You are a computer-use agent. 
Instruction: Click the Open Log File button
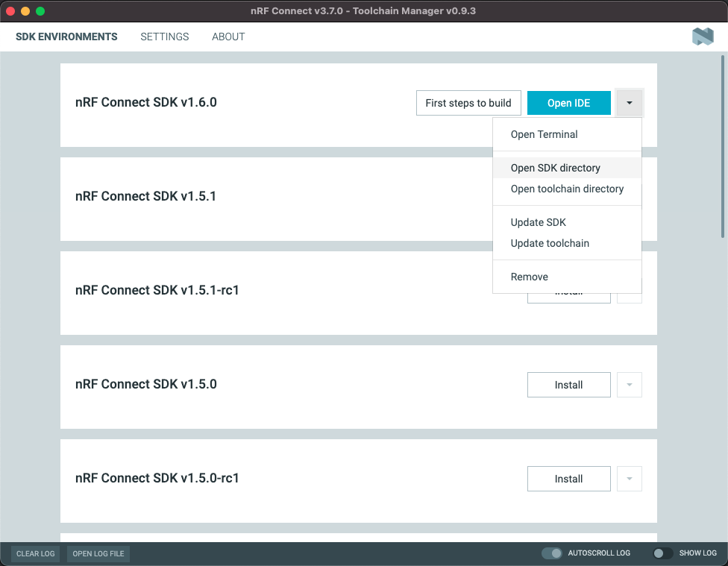[x=98, y=553]
